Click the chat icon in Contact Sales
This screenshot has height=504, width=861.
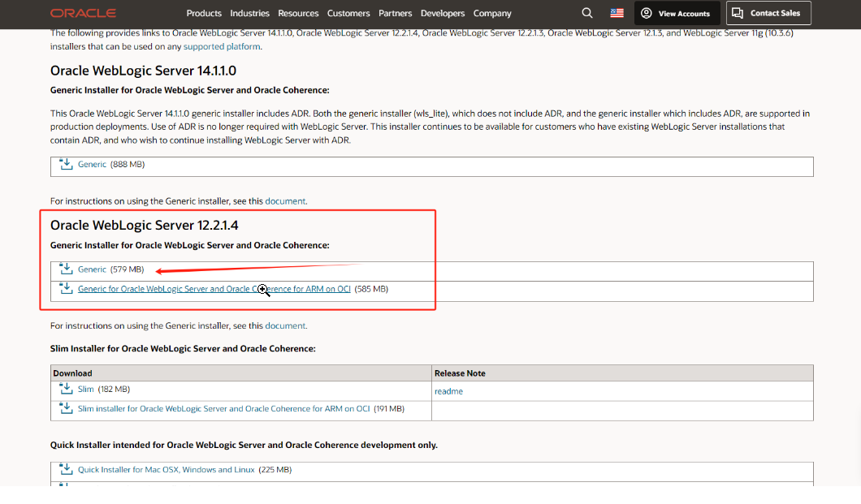coord(738,13)
